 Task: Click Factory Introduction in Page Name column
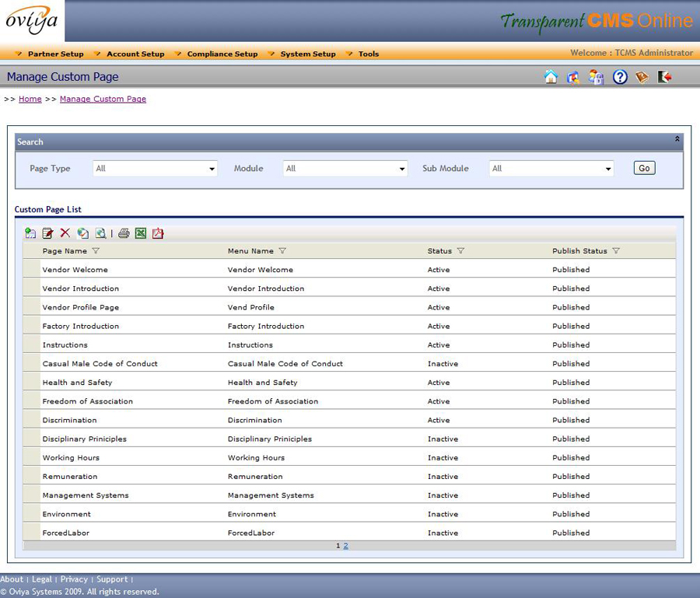(81, 326)
